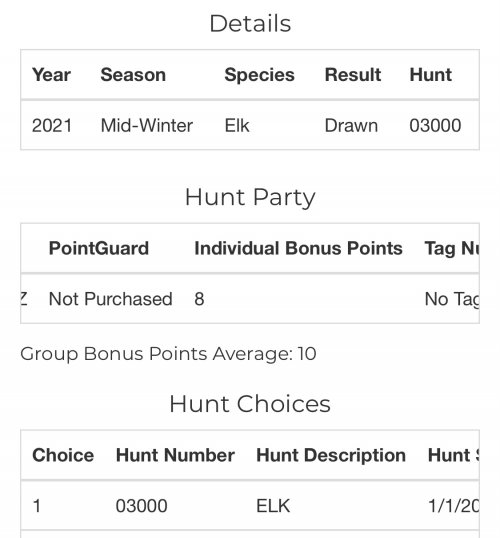500x538 pixels.
Task: Select the Species column header
Action: (259, 75)
